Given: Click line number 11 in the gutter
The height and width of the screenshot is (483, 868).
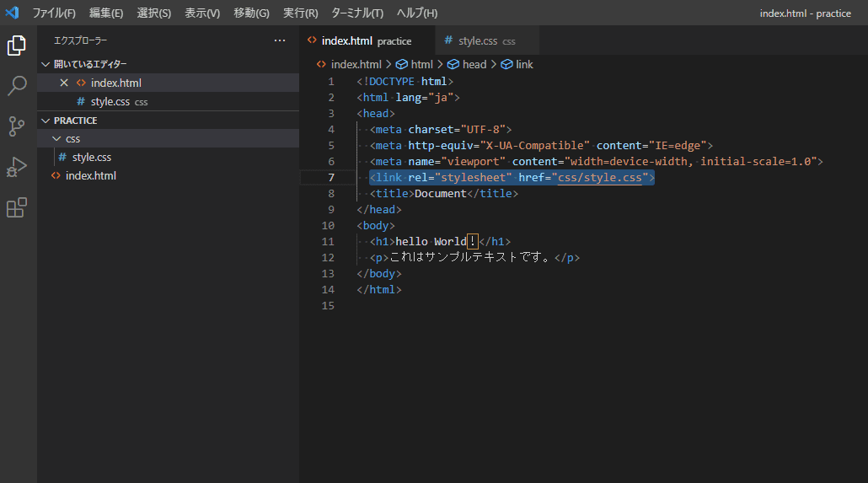Looking at the screenshot, I should pyautogui.click(x=328, y=241).
